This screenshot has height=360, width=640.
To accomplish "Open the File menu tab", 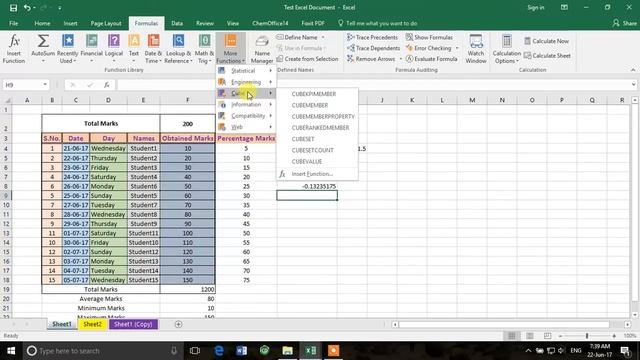I will (13, 23).
